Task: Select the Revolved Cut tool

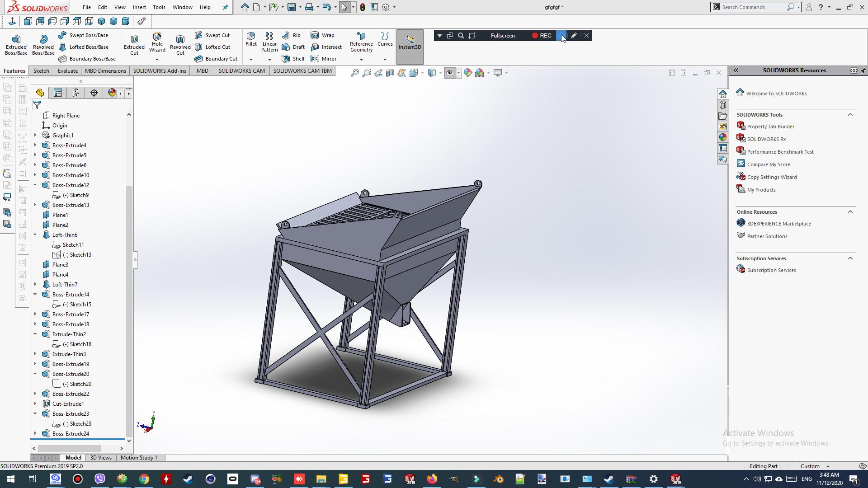Action: click(180, 45)
